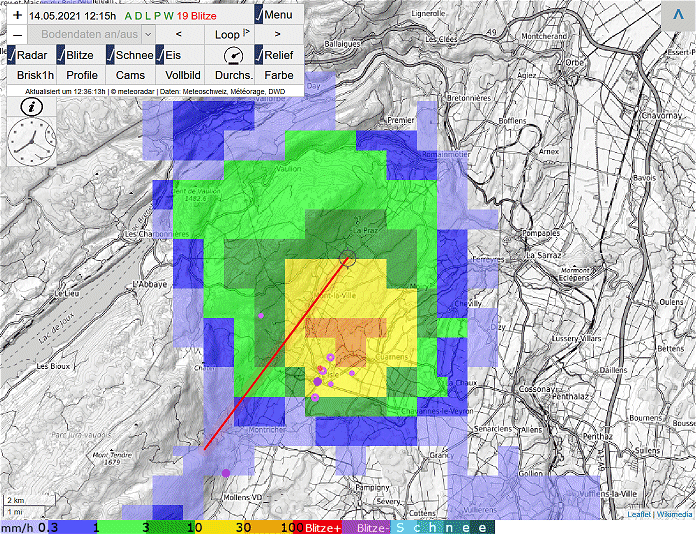Click the La Sarraz town label
The width and height of the screenshot is (696, 534).
[x=543, y=255]
